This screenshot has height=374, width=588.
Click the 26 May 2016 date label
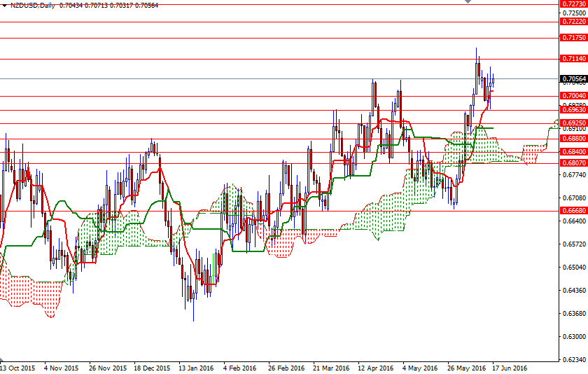[466, 368]
